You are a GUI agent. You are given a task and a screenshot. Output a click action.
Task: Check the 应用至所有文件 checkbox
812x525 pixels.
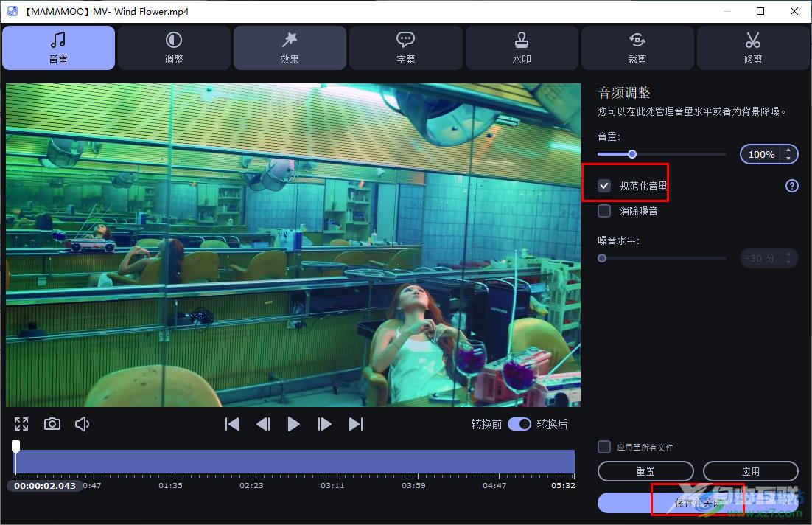click(x=604, y=447)
